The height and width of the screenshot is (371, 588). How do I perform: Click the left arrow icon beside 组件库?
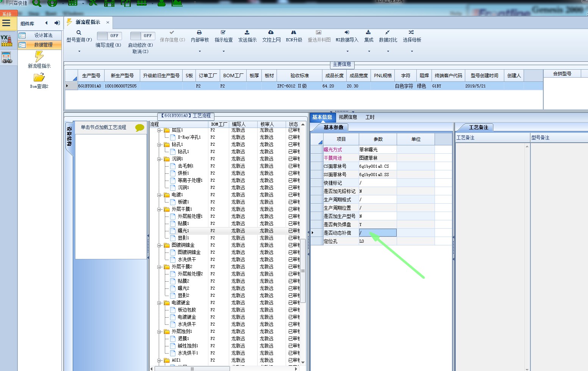click(46, 23)
